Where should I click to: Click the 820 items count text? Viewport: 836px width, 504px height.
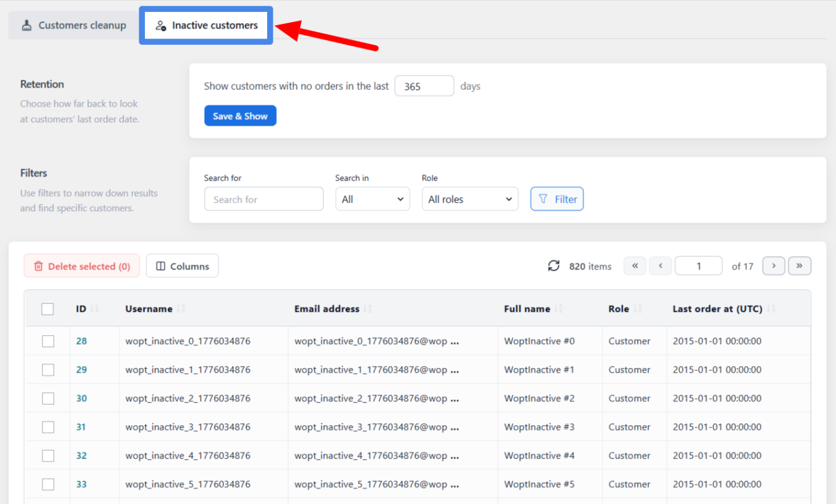point(590,266)
